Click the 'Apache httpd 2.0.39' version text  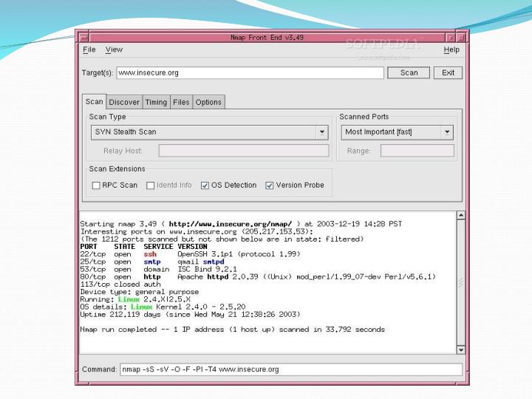pos(218,277)
